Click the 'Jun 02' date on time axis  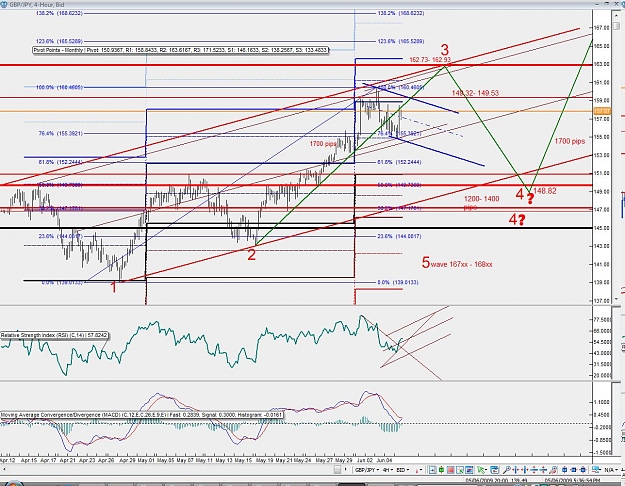coord(364,460)
